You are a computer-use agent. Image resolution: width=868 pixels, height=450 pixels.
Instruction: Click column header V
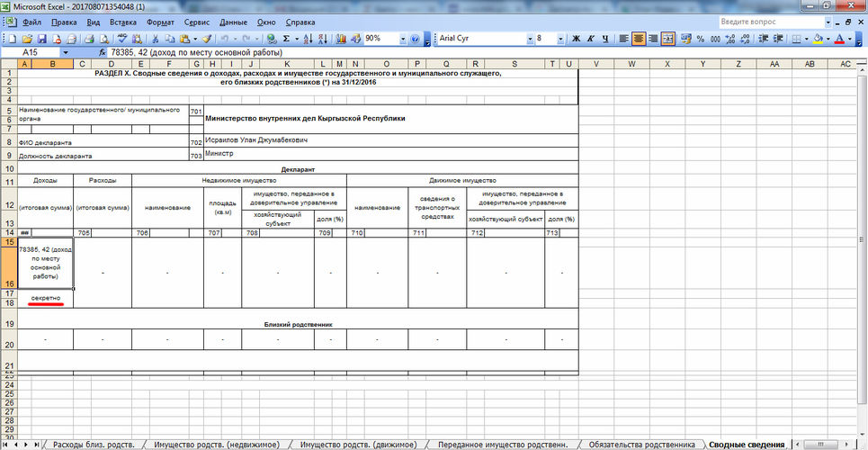[595, 64]
